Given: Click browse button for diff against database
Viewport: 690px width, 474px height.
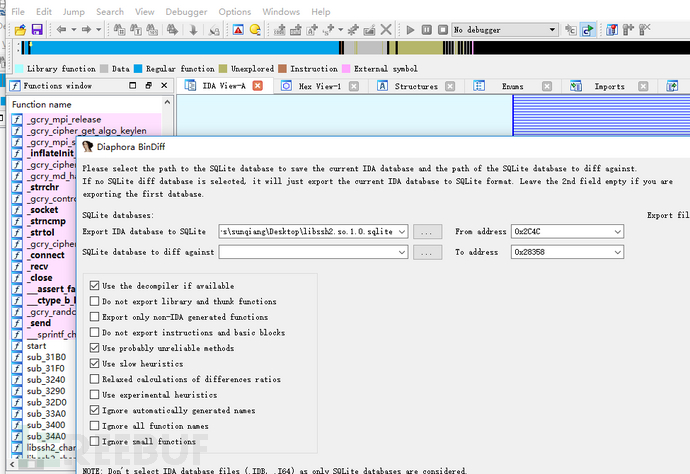Looking at the screenshot, I should [427, 252].
